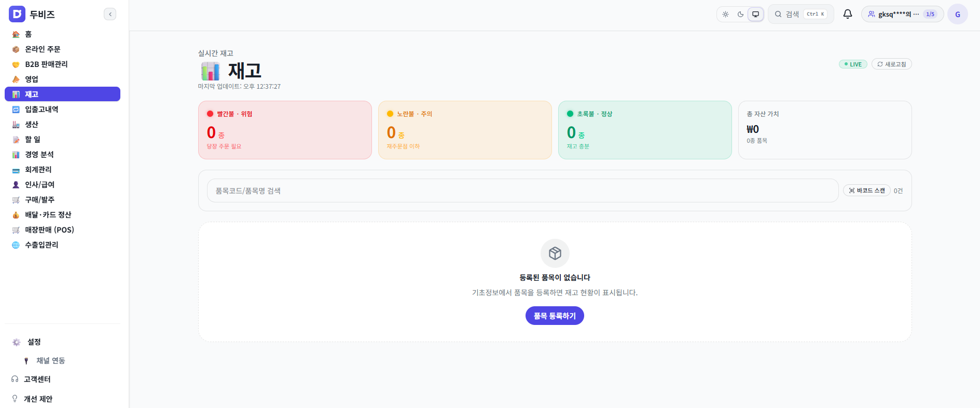Collapse the sidebar with chevron button

pos(110,14)
